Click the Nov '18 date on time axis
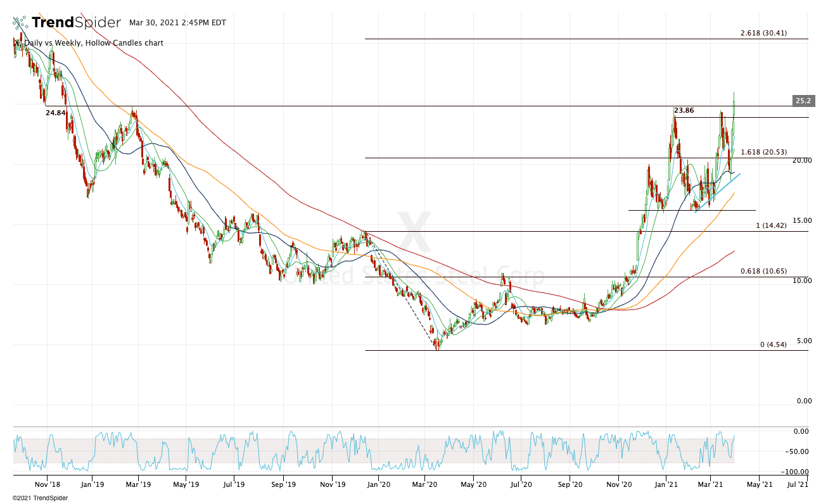828x504 pixels. pos(48,484)
